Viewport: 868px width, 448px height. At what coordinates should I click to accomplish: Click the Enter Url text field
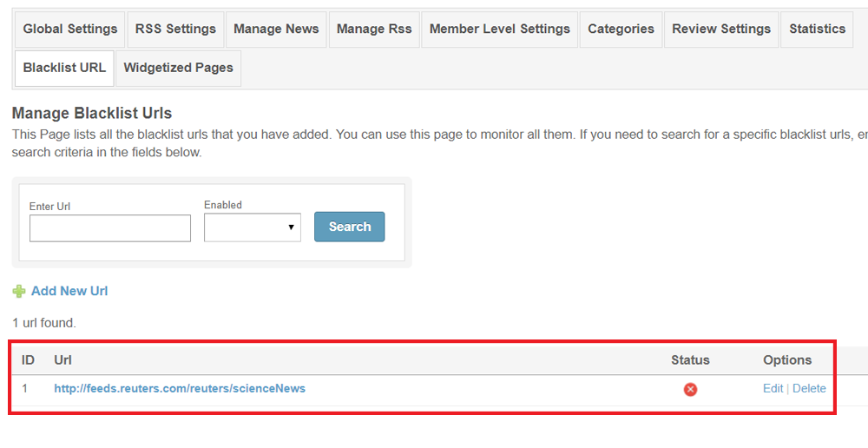pyautogui.click(x=109, y=228)
